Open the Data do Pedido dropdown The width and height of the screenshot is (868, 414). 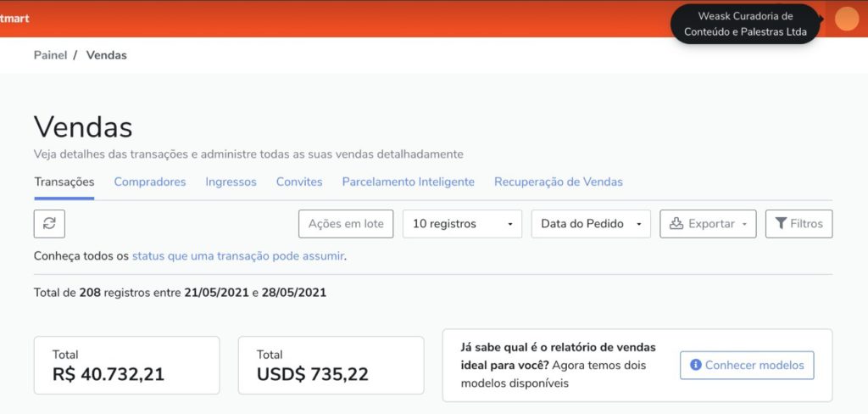[591, 224]
